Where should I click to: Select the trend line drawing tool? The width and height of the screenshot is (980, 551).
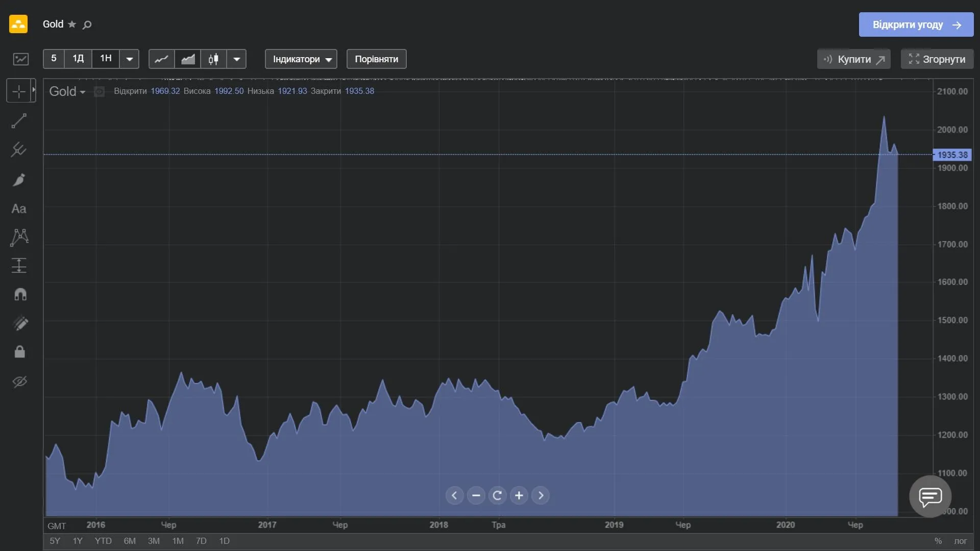tap(19, 121)
